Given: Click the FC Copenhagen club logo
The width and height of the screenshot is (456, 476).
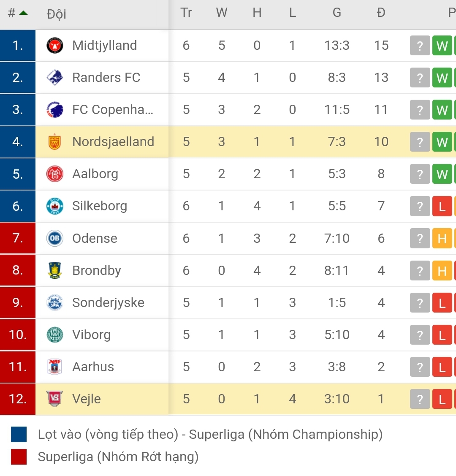Looking at the screenshot, I should (x=55, y=110).
